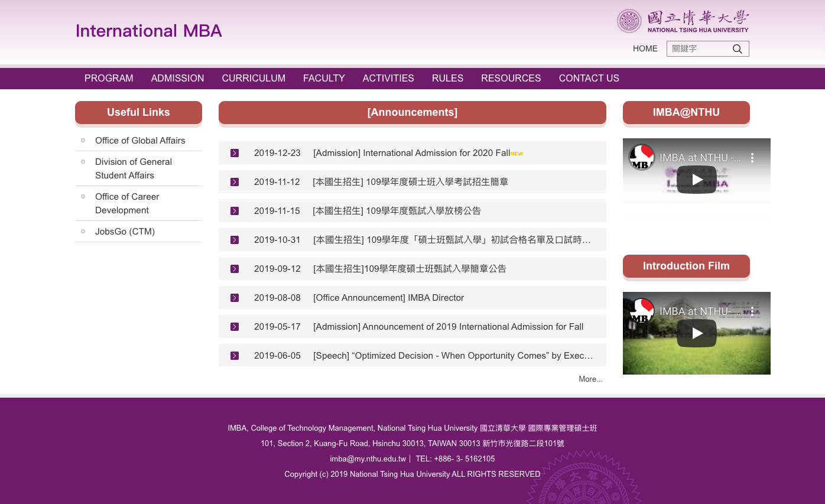Open Division of General Student Affairs link
Image resolution: width=825 pixels, height=504 pixels.
[134, 168]
